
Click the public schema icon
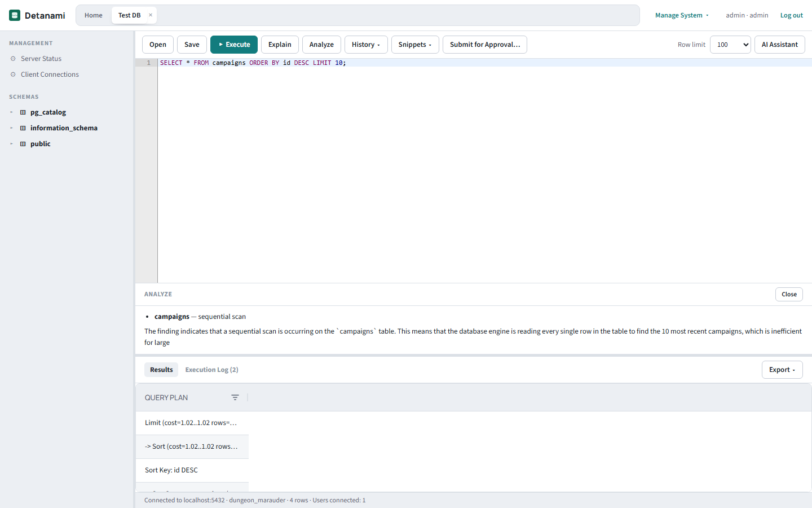pos(23,144)
